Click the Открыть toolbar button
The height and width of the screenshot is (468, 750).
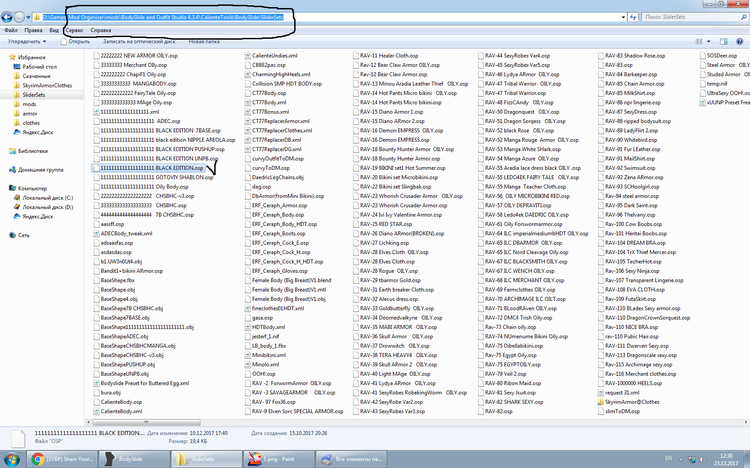[75, 42]
